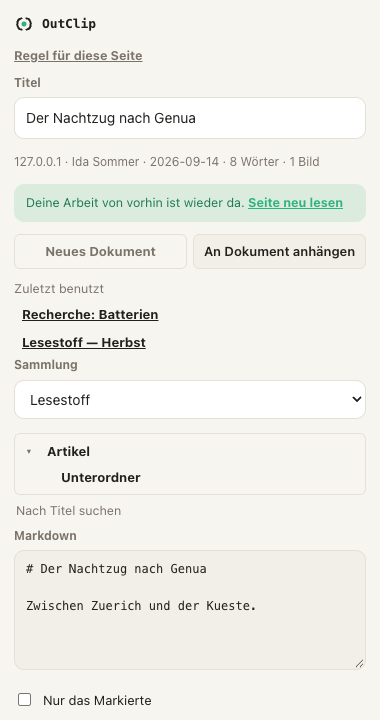The height and width of the screenshot is (720, 380).
Task: Click 'Seite neu lesen' link
Action: [296, 203]
